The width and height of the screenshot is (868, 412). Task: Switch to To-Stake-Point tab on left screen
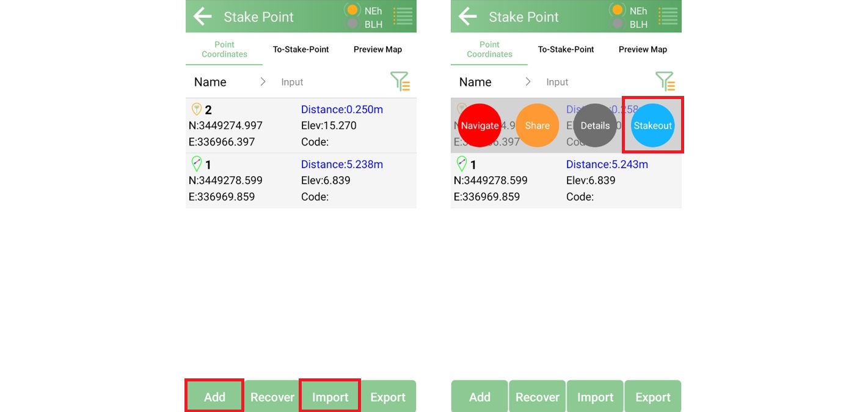(301, 50)
